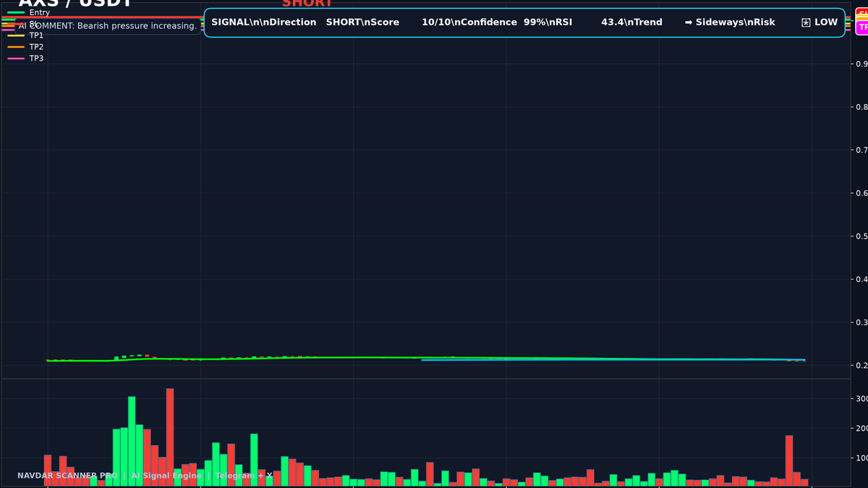The width and height of the screenshot is (868, 488).
Task: Click the RSI value 43.4
Action: tap(612, 22)
